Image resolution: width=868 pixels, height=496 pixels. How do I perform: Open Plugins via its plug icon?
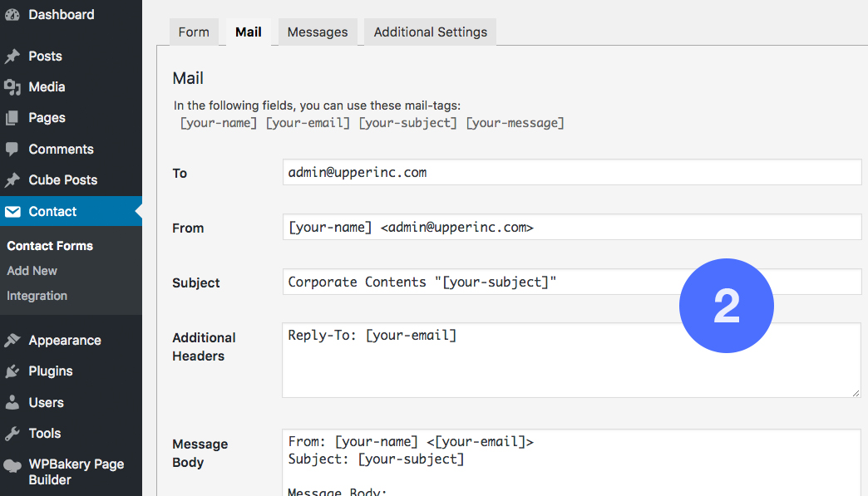[x=12, y=371]
